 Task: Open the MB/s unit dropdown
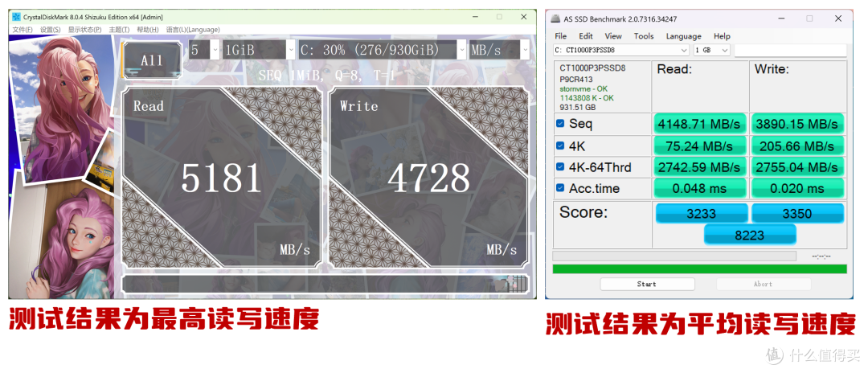coord(499,50)
